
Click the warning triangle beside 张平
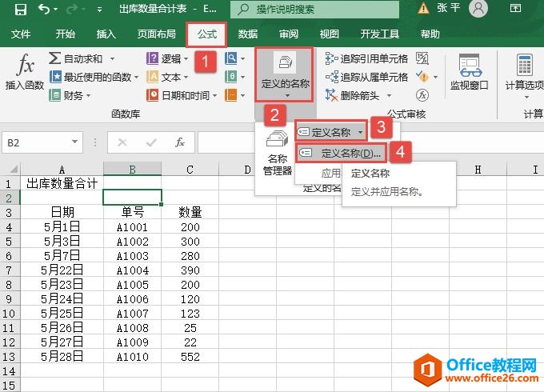pos(423,8)
